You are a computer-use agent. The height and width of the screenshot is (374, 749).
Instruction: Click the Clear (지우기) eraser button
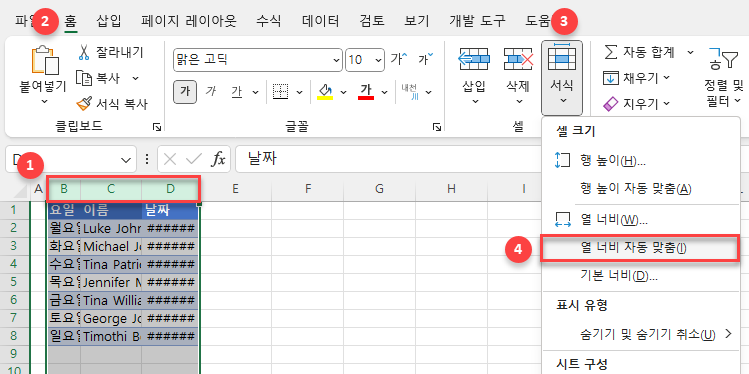tap(636, 104)
